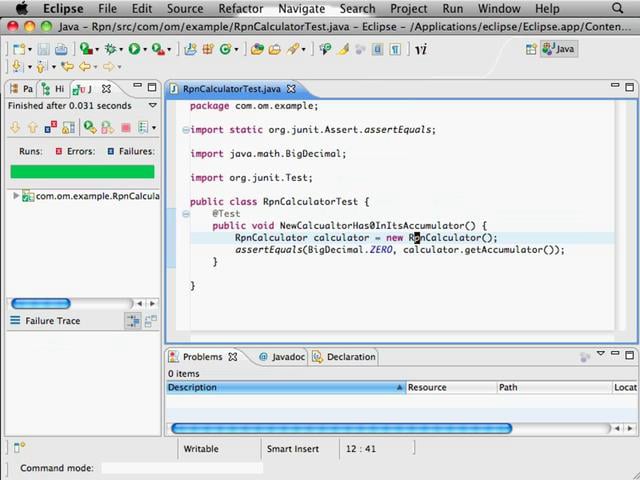Click the red Stop JUnit test icon
Viewport: 640px width, 480px height.
(x=126, y=128)
